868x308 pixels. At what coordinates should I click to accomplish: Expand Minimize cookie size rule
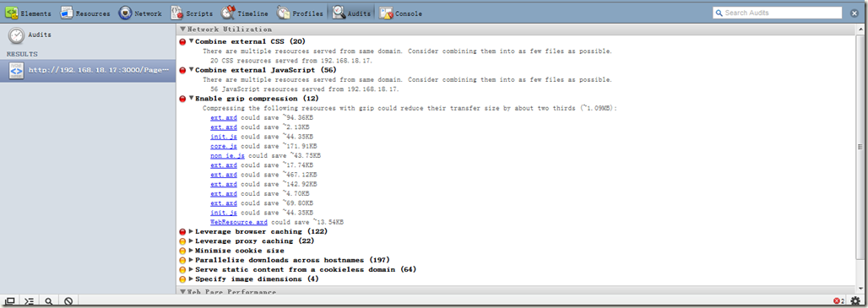click(192, 251)
